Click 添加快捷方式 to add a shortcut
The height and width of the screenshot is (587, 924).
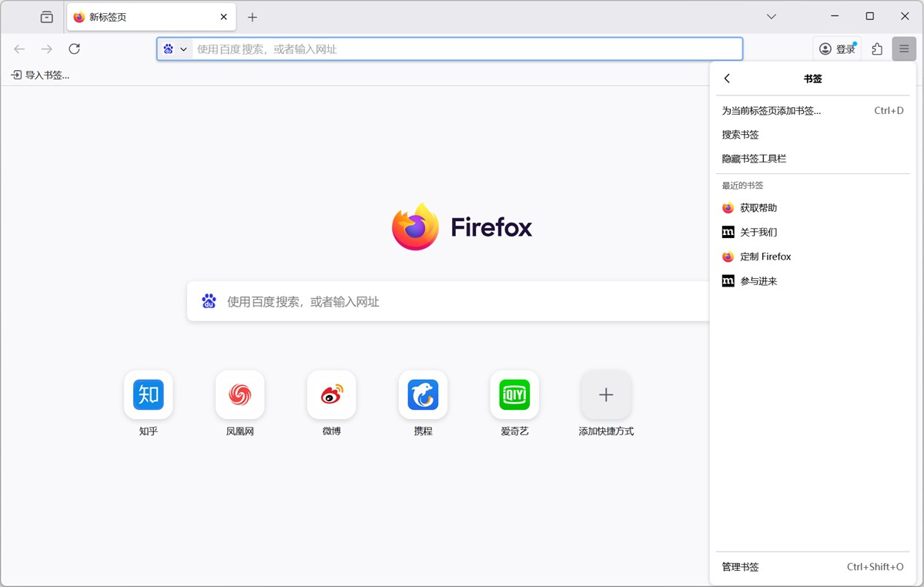tap(606, 394)
